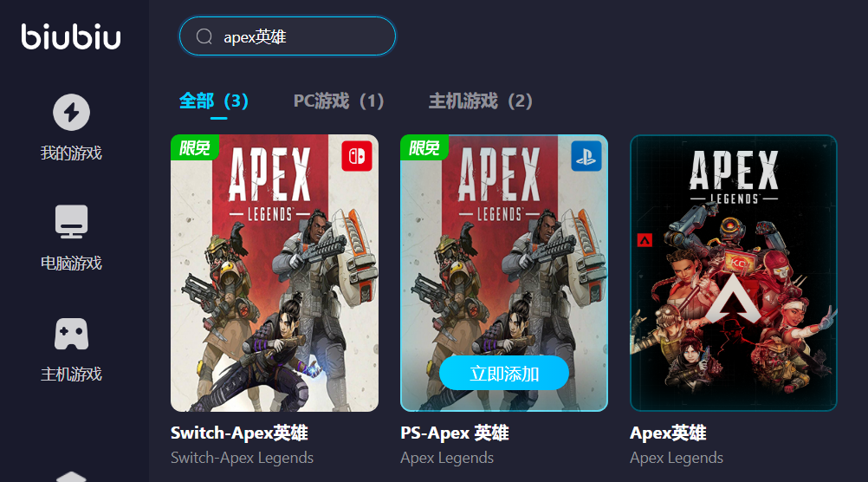Click the Nintendo Switch platform badge
Screen dimensions: 868x482
(357, 156)
